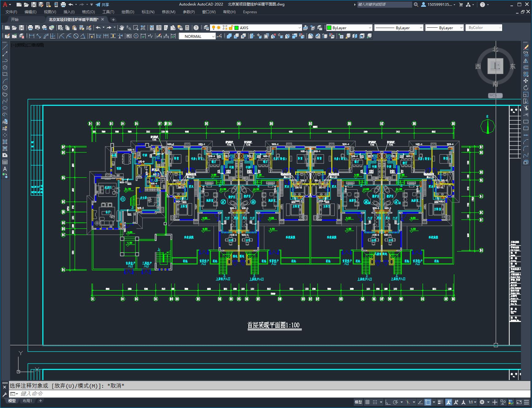Screen dimensions: 532x408
Task: Click the Linear dimension tool
Action: (31, 36)
